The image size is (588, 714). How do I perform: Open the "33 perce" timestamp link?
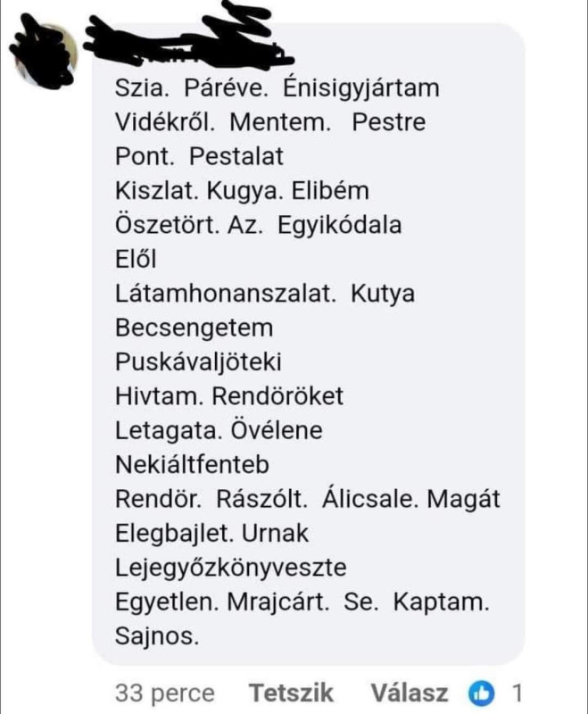pyautogui.click(x=165, y=693)
